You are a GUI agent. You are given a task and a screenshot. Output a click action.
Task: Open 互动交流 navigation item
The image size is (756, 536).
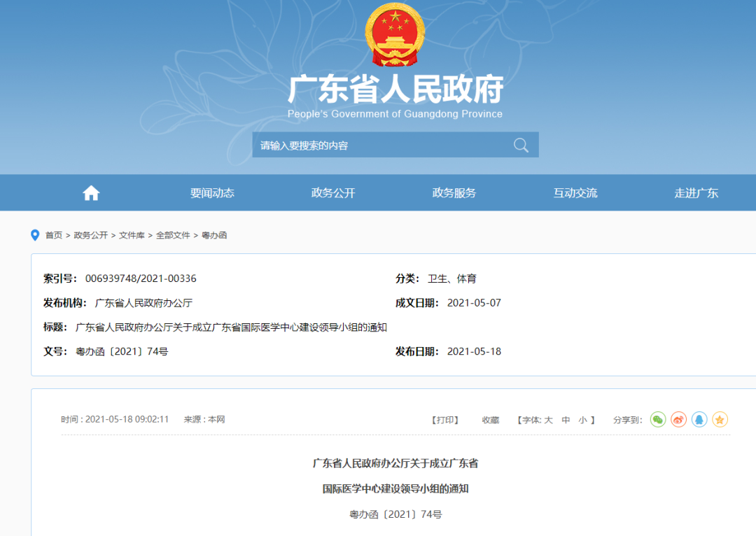coord(575,193)
